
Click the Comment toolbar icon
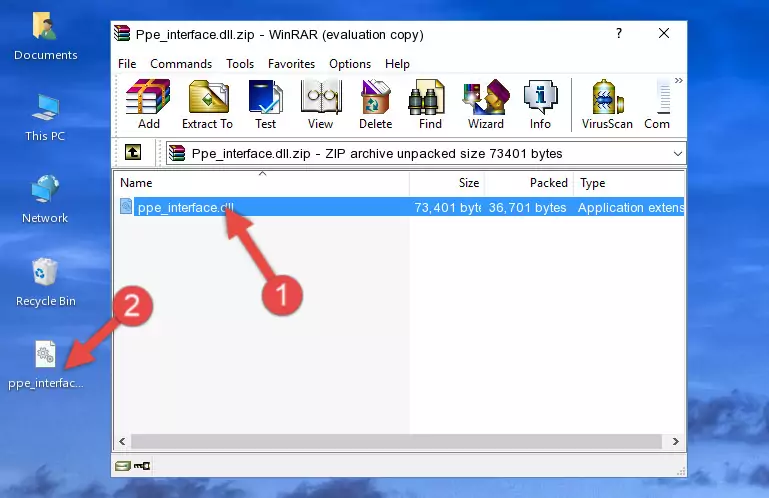click(657, 105)
